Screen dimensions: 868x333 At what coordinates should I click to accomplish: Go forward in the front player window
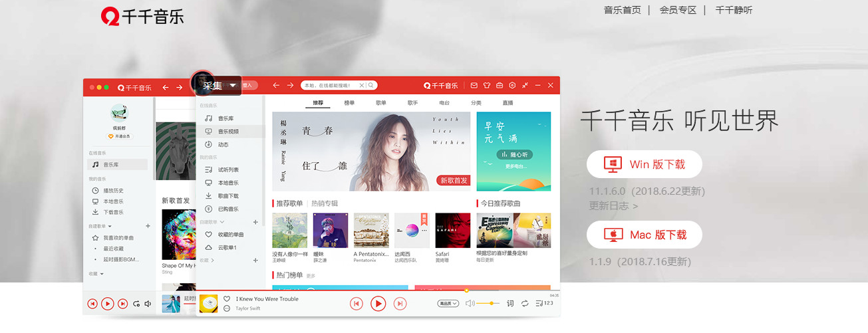click(x=290, y=86)
